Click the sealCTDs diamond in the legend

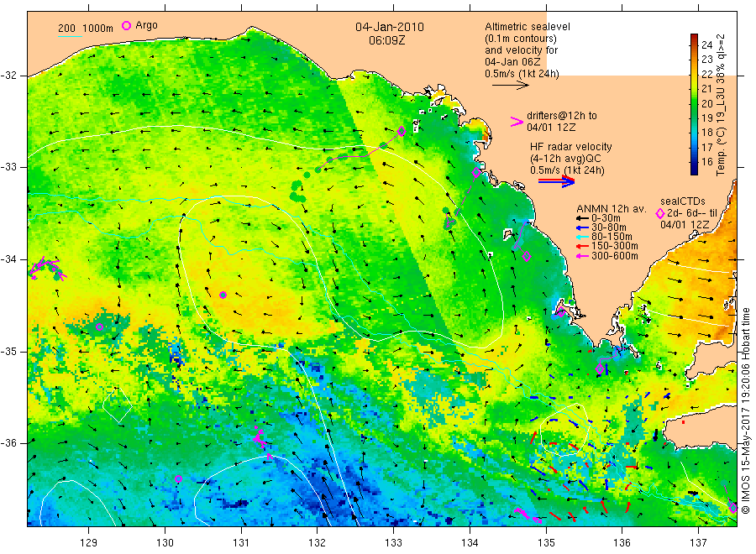[660, 213]
